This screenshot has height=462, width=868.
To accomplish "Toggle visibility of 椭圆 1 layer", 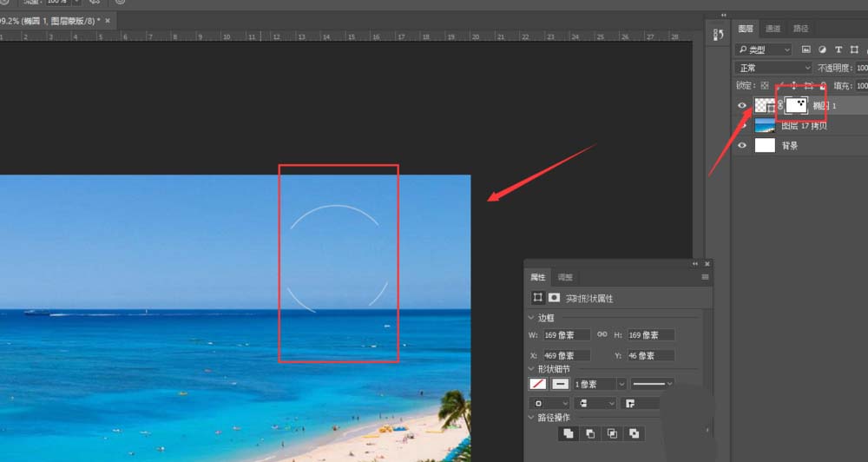I will [x=742, y=105].
